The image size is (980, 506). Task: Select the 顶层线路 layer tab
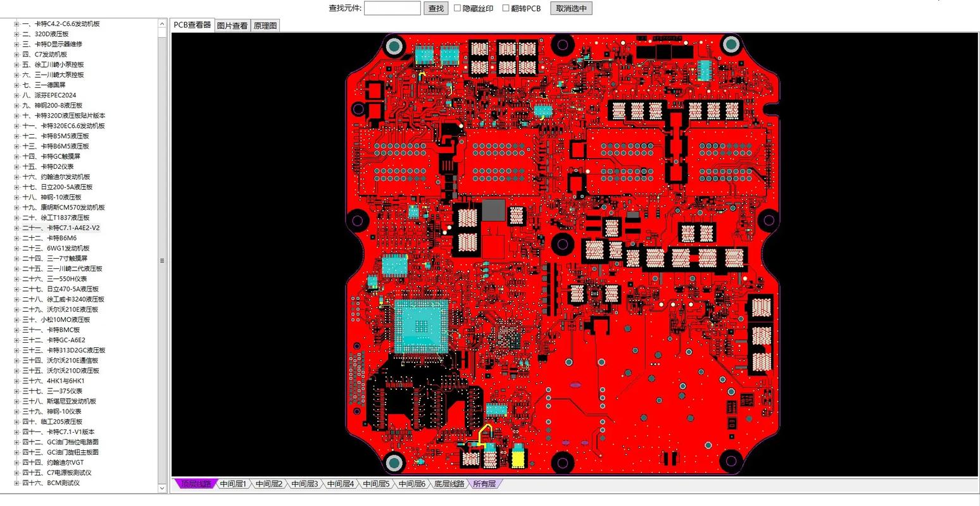[x=194, y=483]
